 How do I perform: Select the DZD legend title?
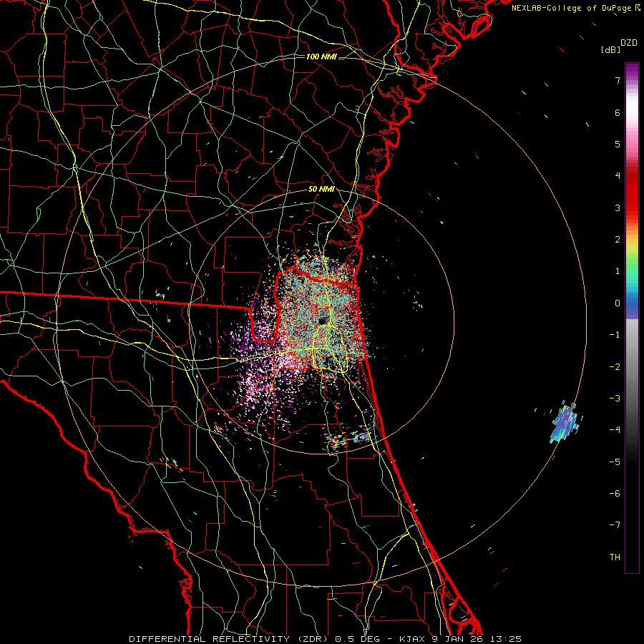point(629,43)
